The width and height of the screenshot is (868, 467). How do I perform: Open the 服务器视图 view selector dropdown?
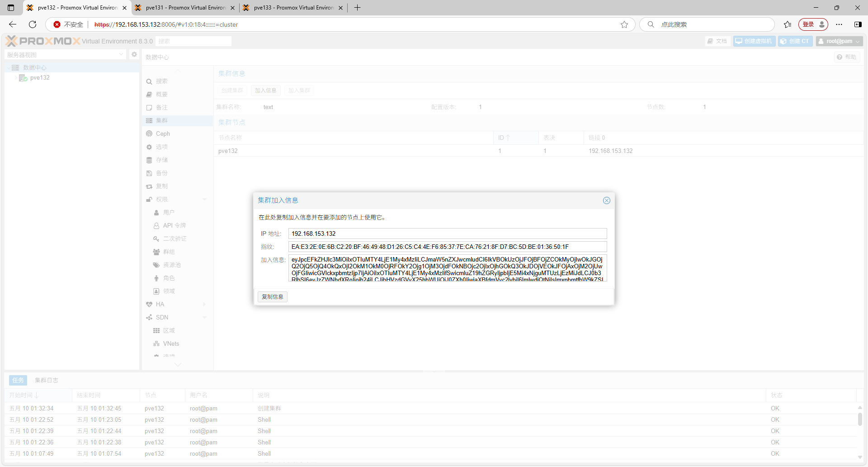click(66, 55)
